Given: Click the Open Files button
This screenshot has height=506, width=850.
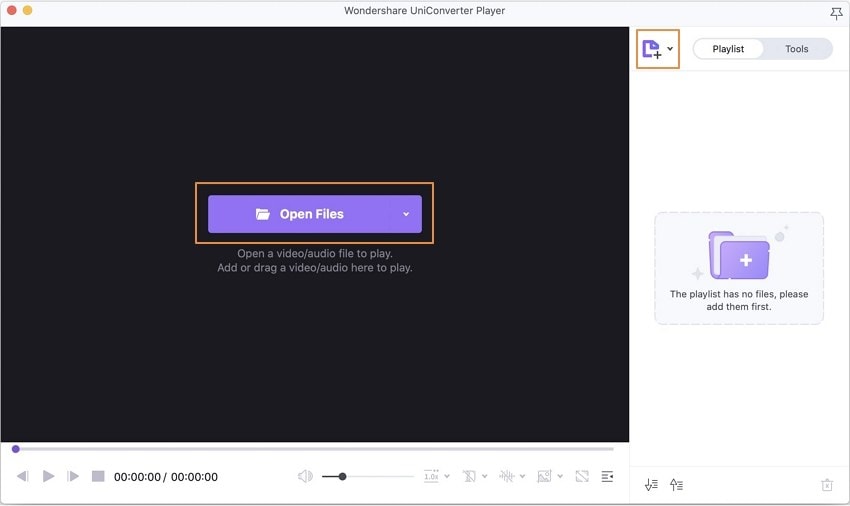Looking at the screenshot, I should pyautogui.click(x=314, y=214).
